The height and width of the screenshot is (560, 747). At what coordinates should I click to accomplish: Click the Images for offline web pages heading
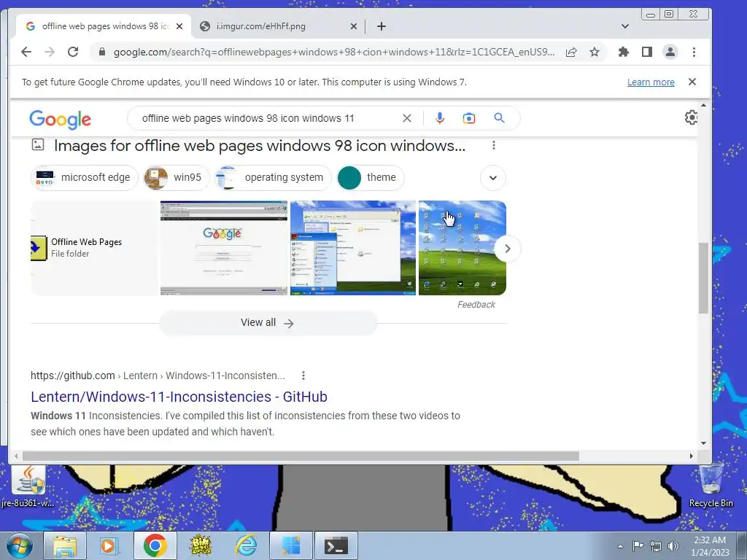pos(260,146)
